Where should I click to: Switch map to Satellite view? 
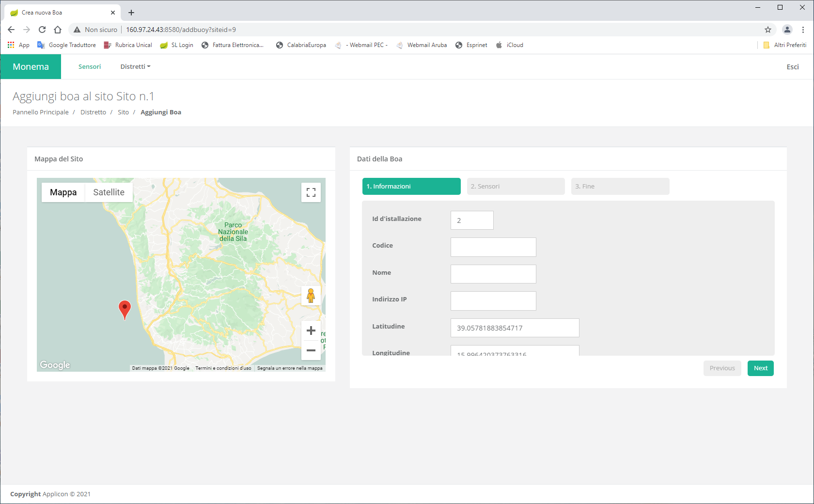click(109, 192)
